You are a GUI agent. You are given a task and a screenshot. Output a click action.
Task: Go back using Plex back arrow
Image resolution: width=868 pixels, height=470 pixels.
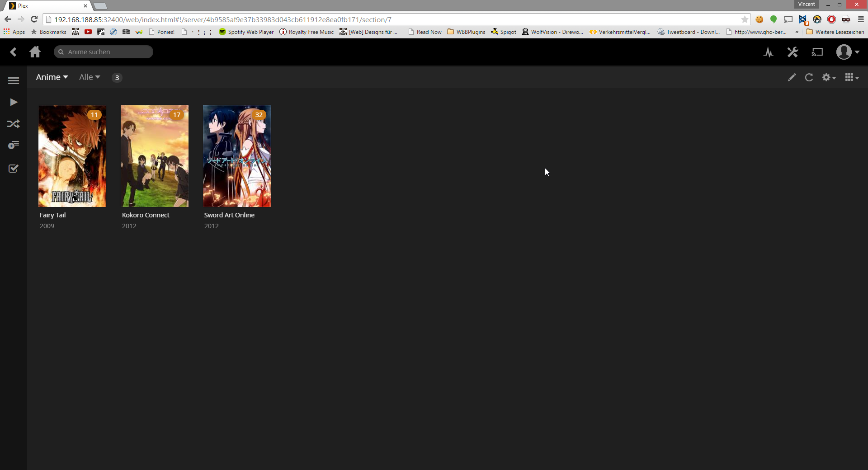tap(14, 52)
